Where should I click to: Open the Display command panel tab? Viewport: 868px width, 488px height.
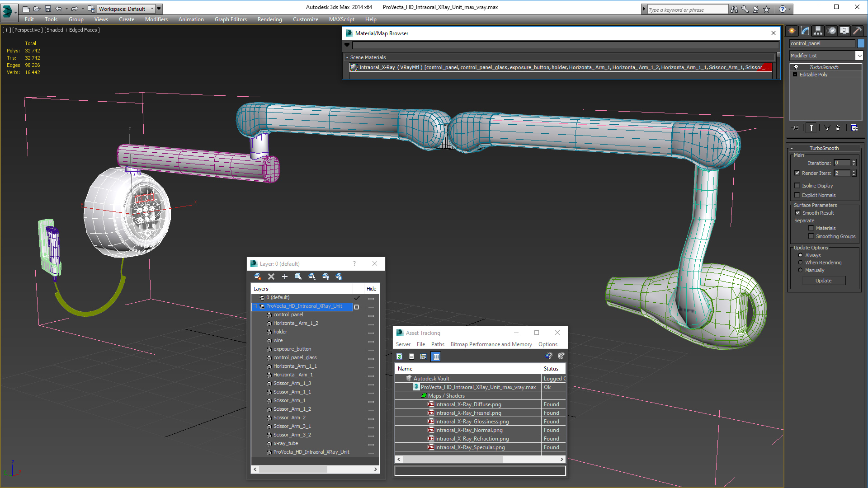pos(844,31)
